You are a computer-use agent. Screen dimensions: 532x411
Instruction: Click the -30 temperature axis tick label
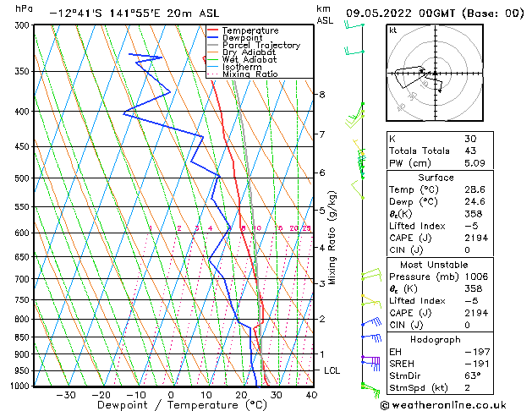point(66,395)
